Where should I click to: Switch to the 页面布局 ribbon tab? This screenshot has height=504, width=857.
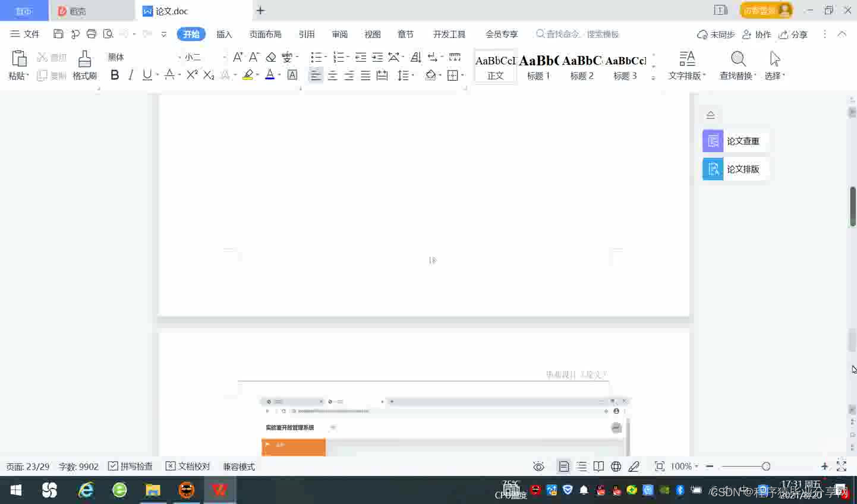265,34
